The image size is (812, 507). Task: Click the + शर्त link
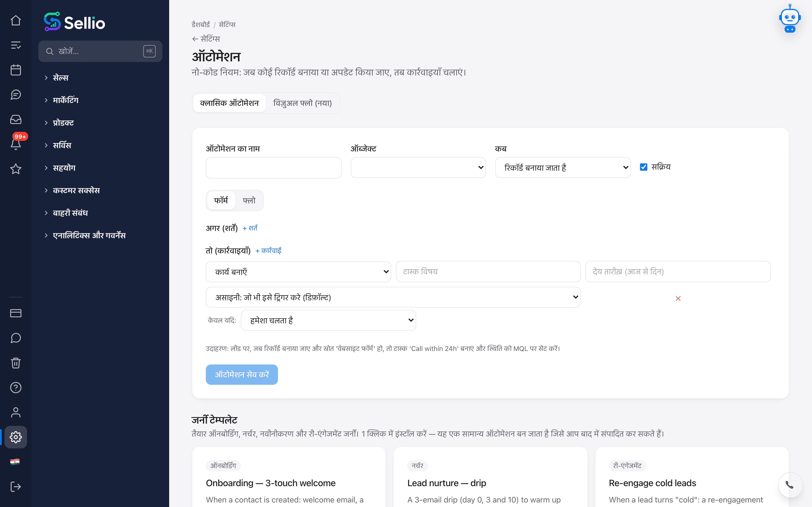(x=250, y=228)
